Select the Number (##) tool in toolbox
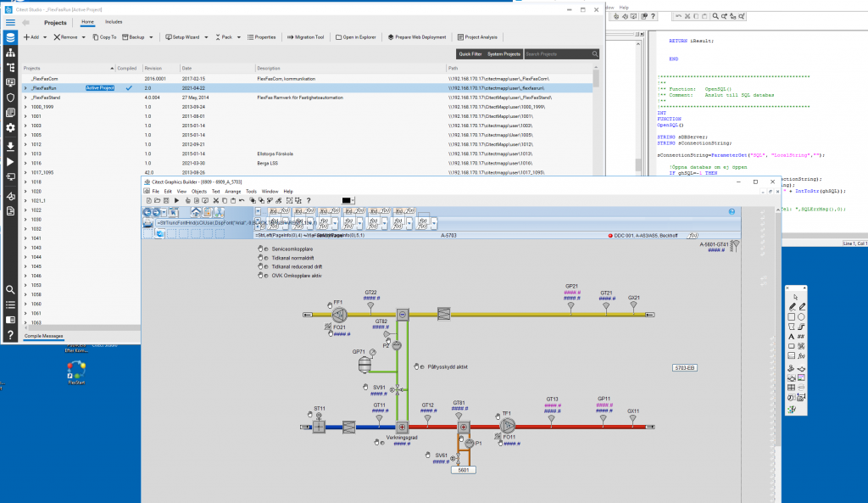 (x=801, y=336)
